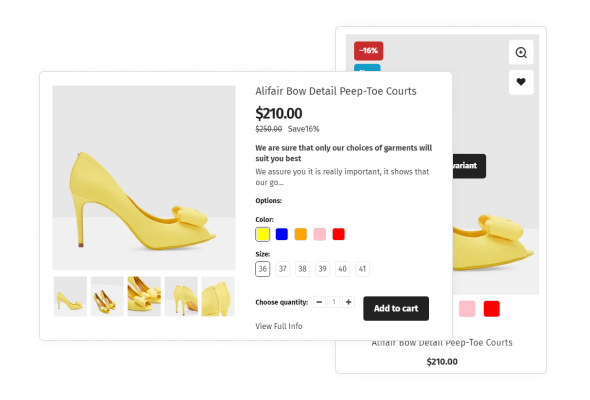Open the first side-view shoe thumbnail
This screenshot has height=400, width=590.
pyautogui.click(x=70, y=297)
